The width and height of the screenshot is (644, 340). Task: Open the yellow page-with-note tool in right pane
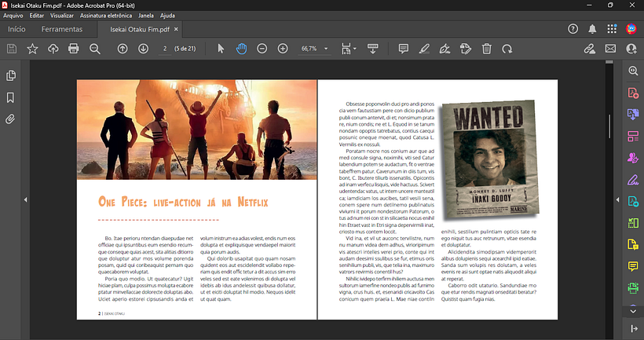coord(633,245)
